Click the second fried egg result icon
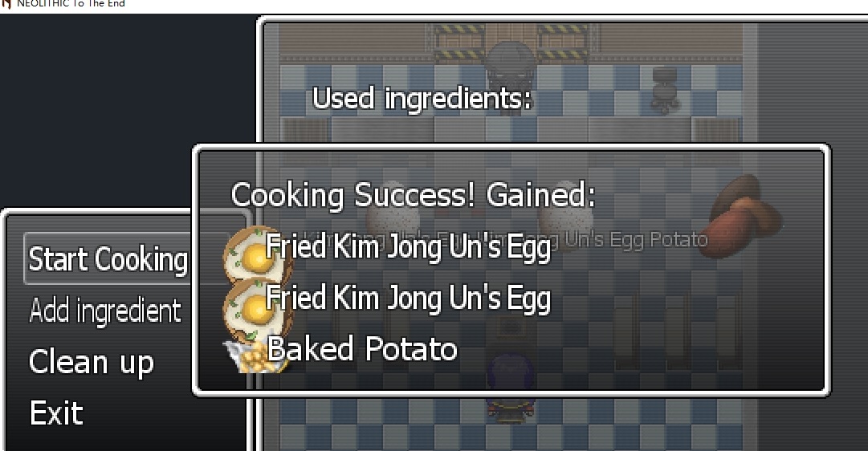 click(x=256, y=307)
